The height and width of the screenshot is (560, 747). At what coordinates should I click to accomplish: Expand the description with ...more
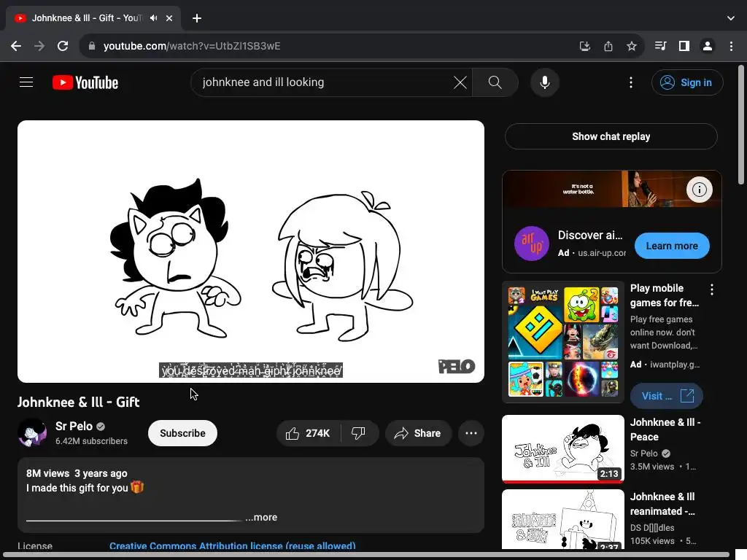261,517
